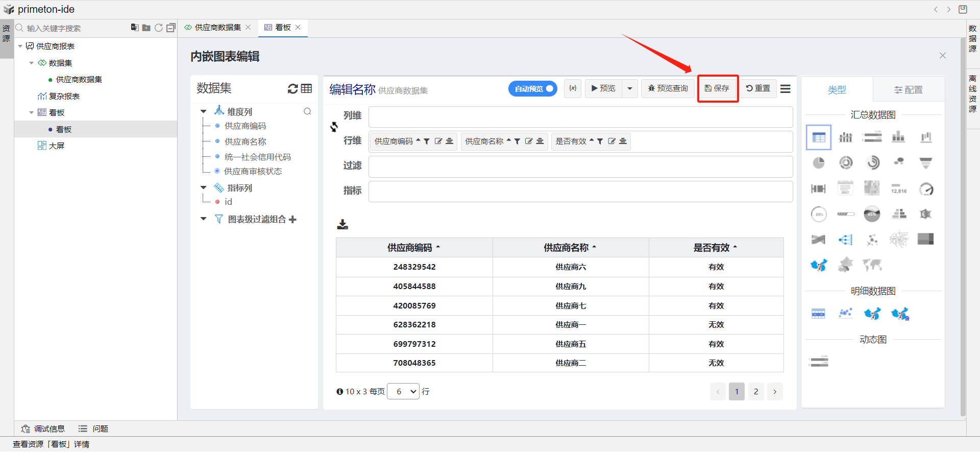Choose the funnel chart type

(925, 163)
